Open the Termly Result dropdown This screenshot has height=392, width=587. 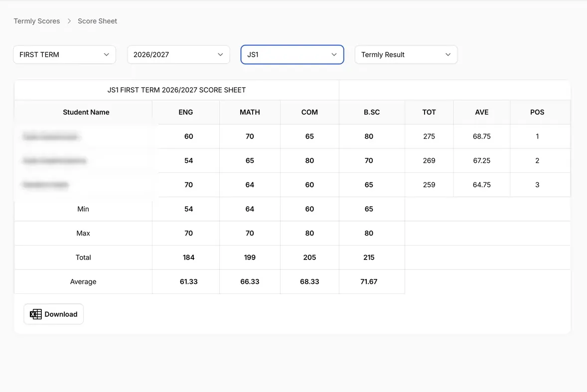pos(406,55)
